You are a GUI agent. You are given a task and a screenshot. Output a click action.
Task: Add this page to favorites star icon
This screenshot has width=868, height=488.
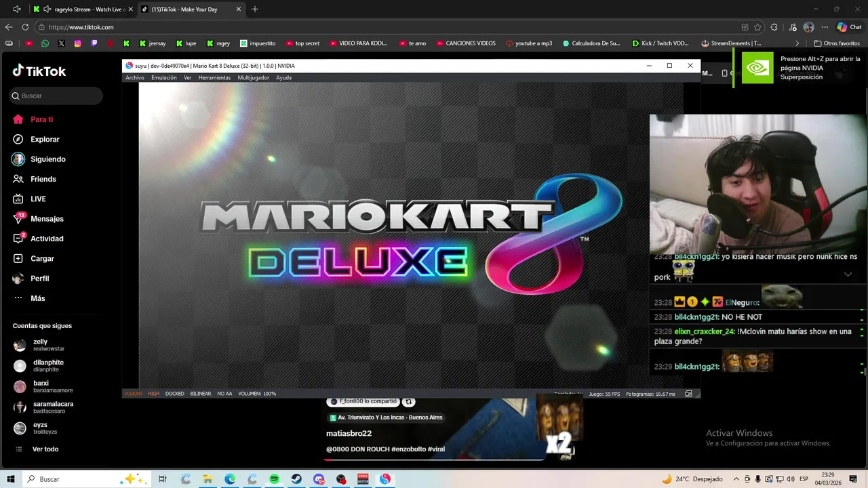coord(757,27)
